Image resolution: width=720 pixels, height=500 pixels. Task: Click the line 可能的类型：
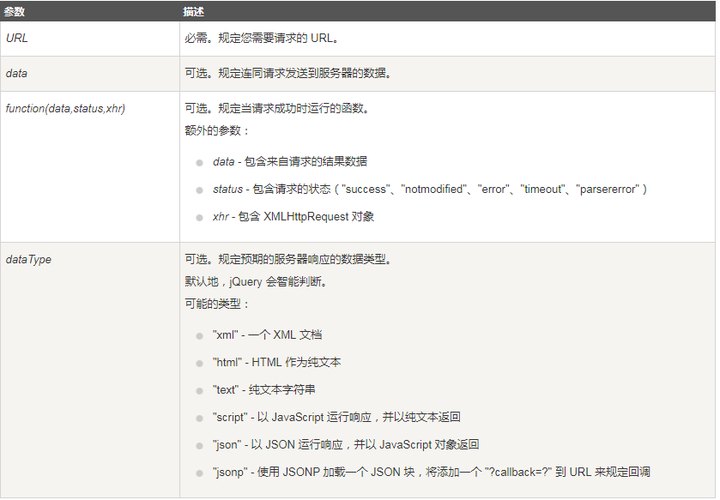(217, 304)
